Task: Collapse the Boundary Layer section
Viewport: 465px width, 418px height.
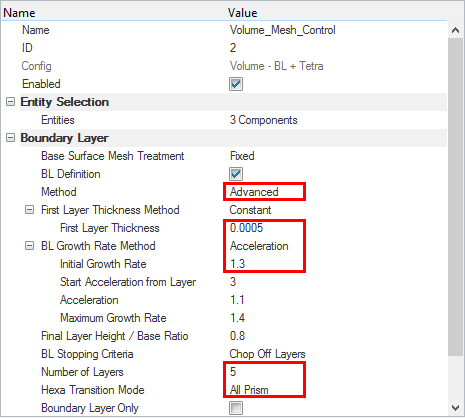Action: 11,138
